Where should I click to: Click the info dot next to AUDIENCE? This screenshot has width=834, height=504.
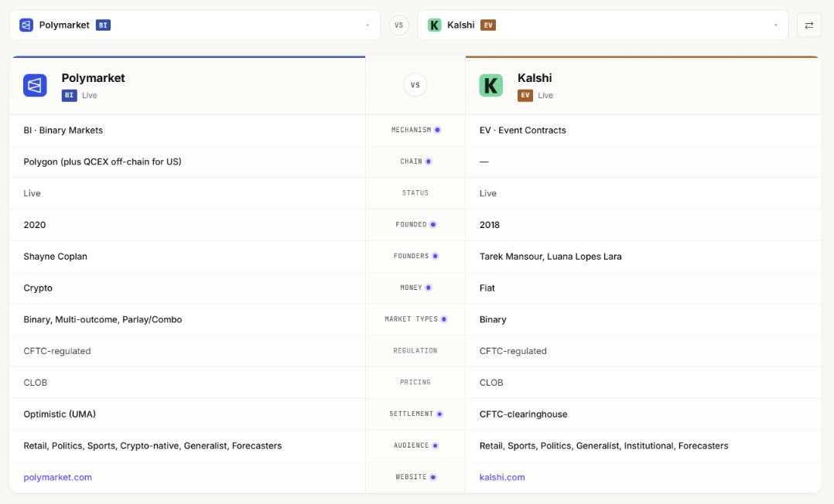(435, 445)
